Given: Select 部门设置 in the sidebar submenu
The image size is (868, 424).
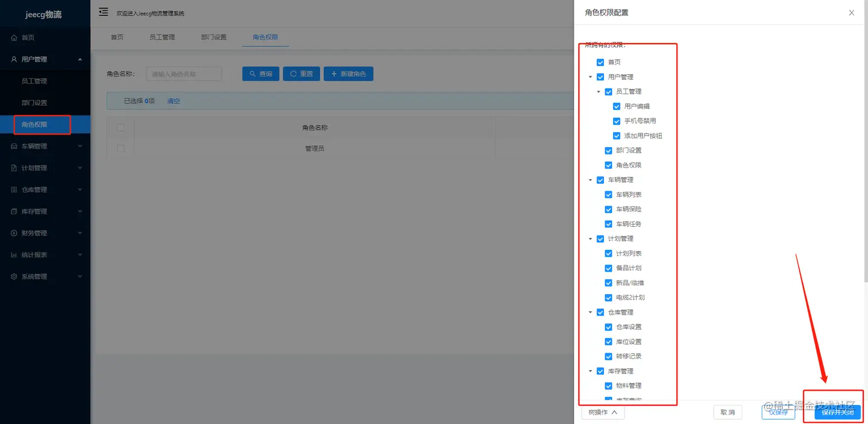Looking at the screenshot, I should click(x=45, y=103).
